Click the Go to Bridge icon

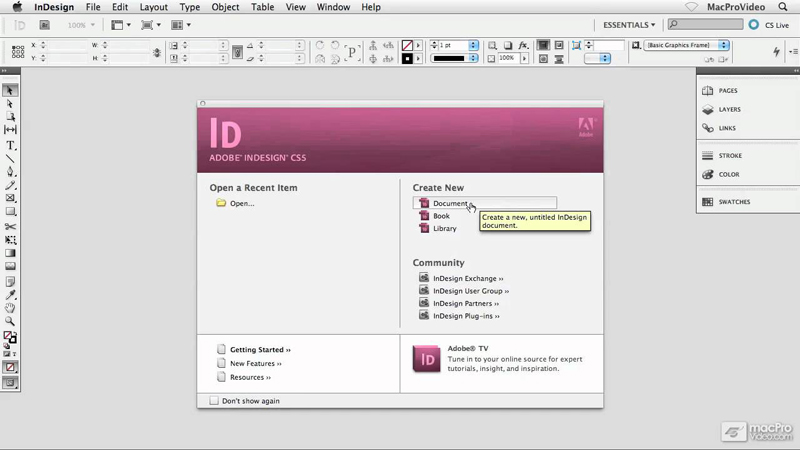44,25
